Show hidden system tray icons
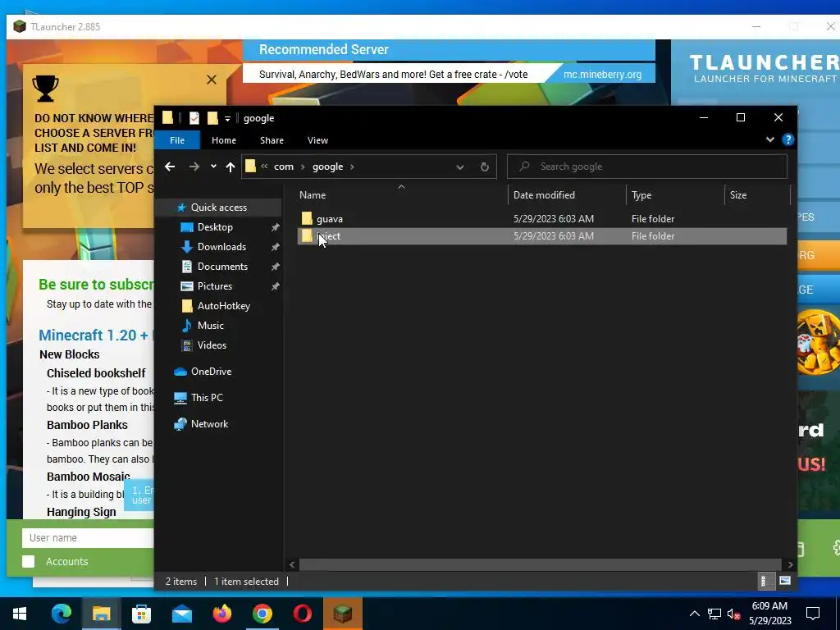 click(694, 614)
